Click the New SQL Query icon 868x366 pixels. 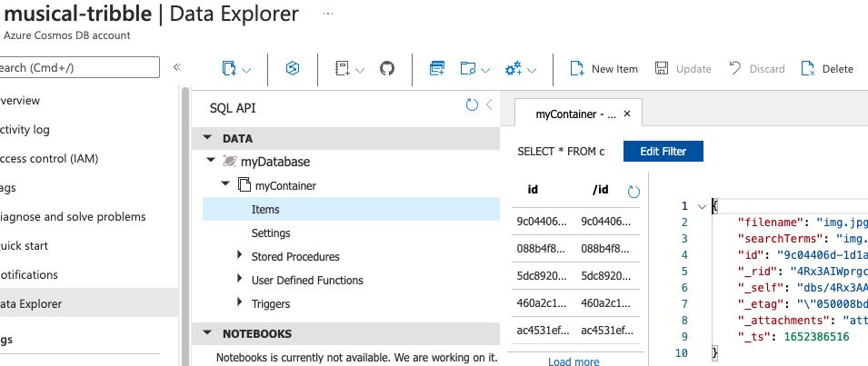(437, 68)
